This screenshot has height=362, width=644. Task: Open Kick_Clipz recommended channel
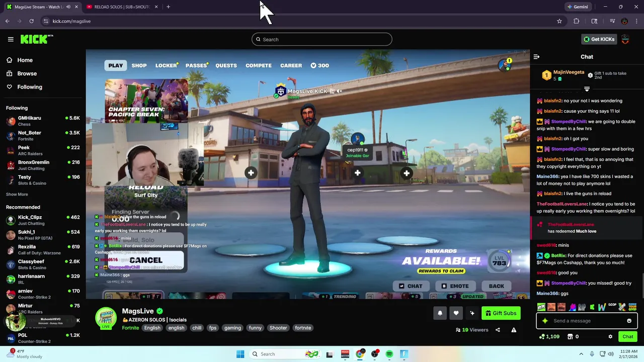(x=43, y=220)
